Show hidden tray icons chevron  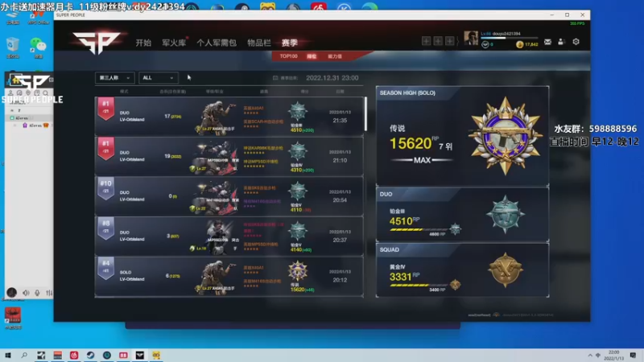pyautogui.click(x=590, y=355)
